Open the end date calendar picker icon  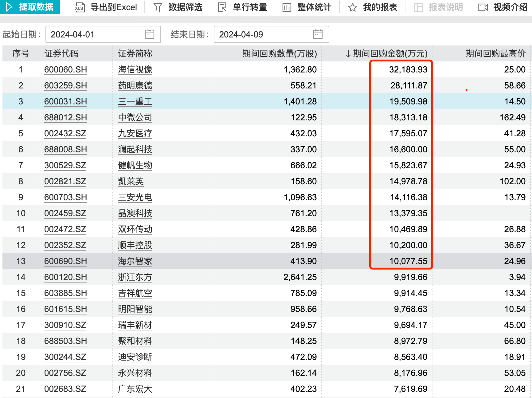[318, 34]
